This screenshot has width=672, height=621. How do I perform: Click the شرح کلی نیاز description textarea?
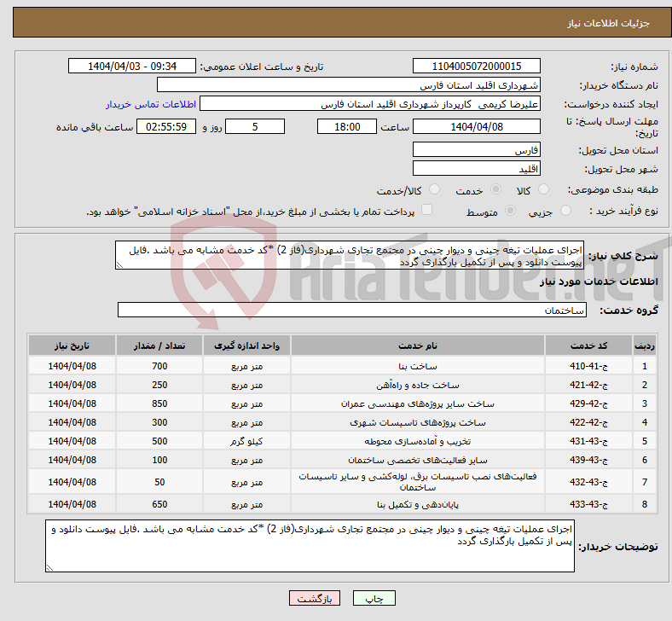point(350,255)
